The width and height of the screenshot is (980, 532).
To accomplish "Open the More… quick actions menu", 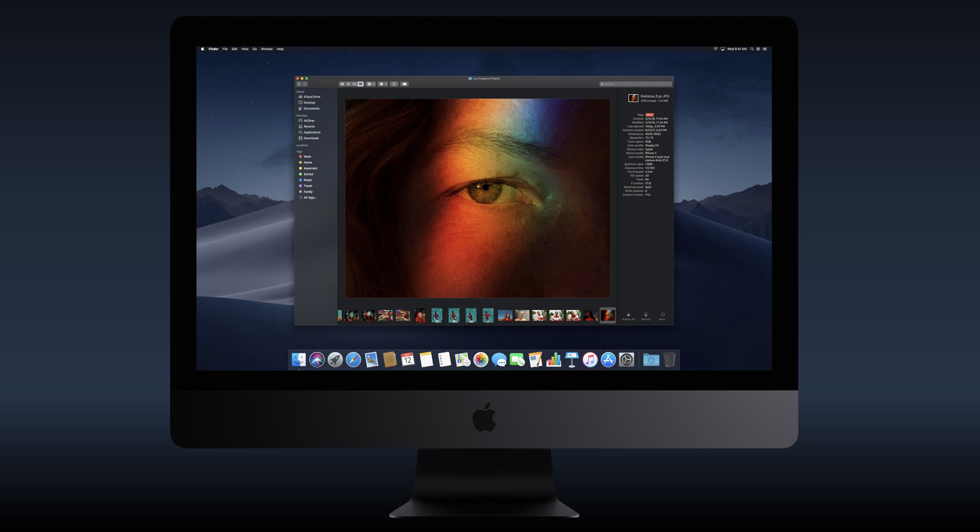I will click(663, 316).
